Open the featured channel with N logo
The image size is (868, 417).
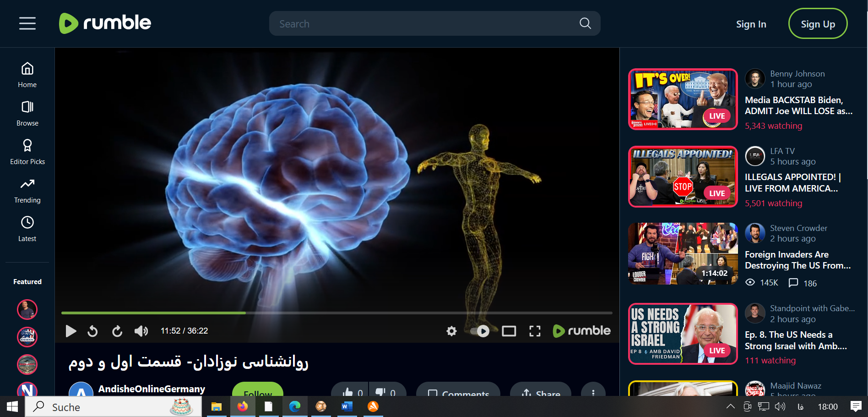click(x=27, y=389)
